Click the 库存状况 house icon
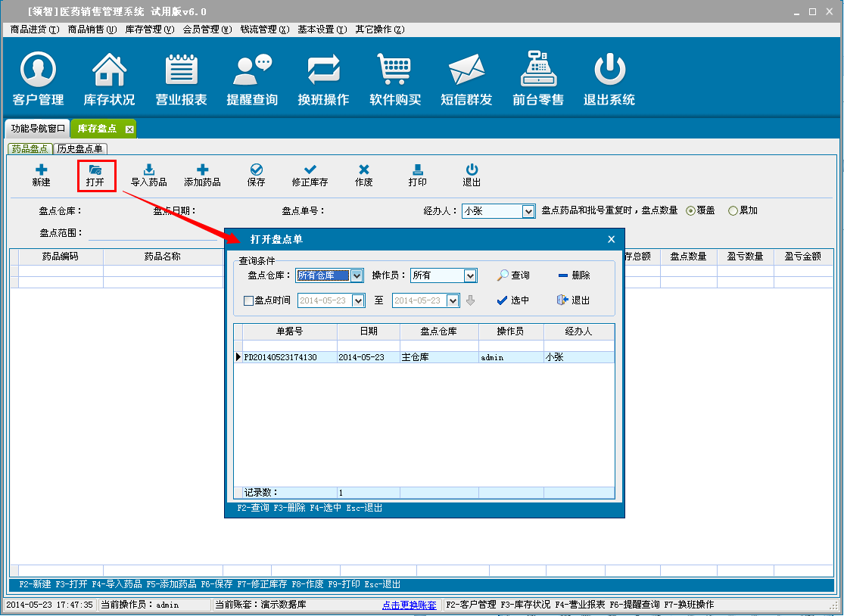 tap(109, 70)
